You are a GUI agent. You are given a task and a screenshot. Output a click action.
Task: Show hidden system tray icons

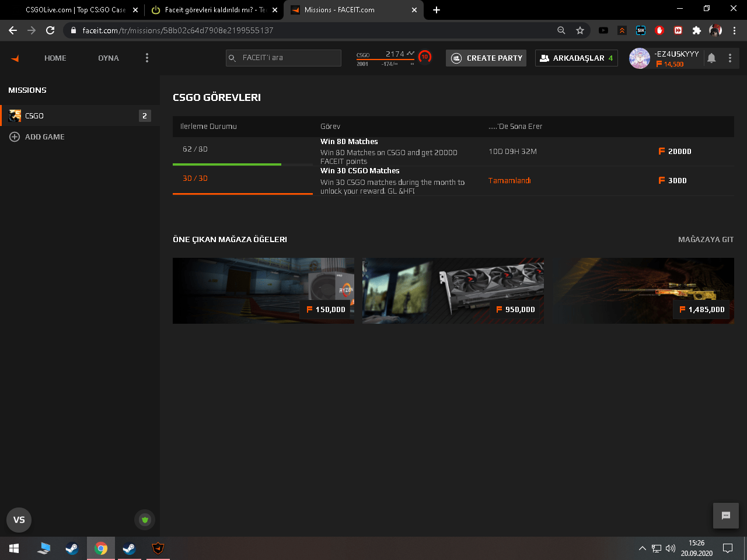(x=642, y=548)
